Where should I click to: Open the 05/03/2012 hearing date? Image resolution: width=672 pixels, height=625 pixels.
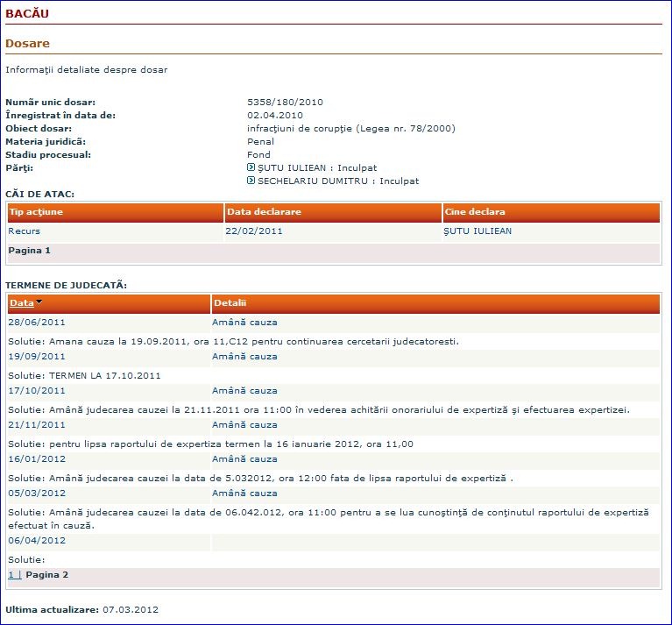point(37,493)
